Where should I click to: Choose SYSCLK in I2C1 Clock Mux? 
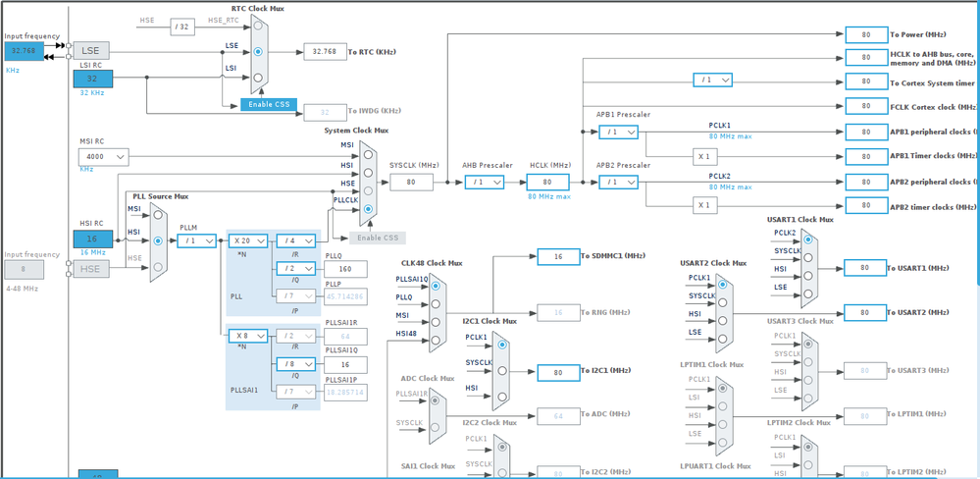point(502,371)
